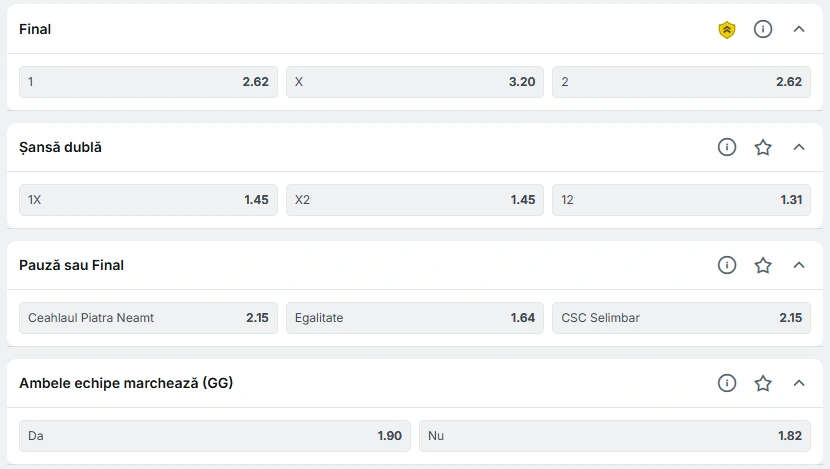This screenshot has height=469, width=830.
Task: Choose away win 2 at 2.62
Action: (681, 82)
